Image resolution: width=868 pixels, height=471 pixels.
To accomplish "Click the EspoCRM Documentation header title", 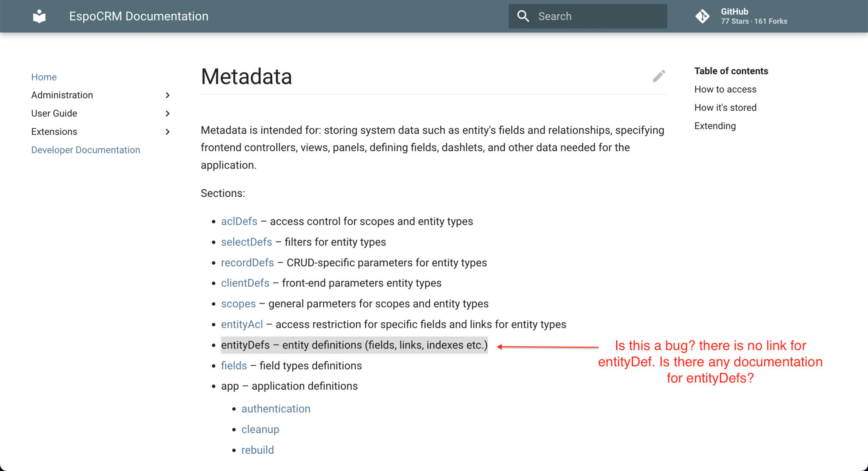I will 139,16.
